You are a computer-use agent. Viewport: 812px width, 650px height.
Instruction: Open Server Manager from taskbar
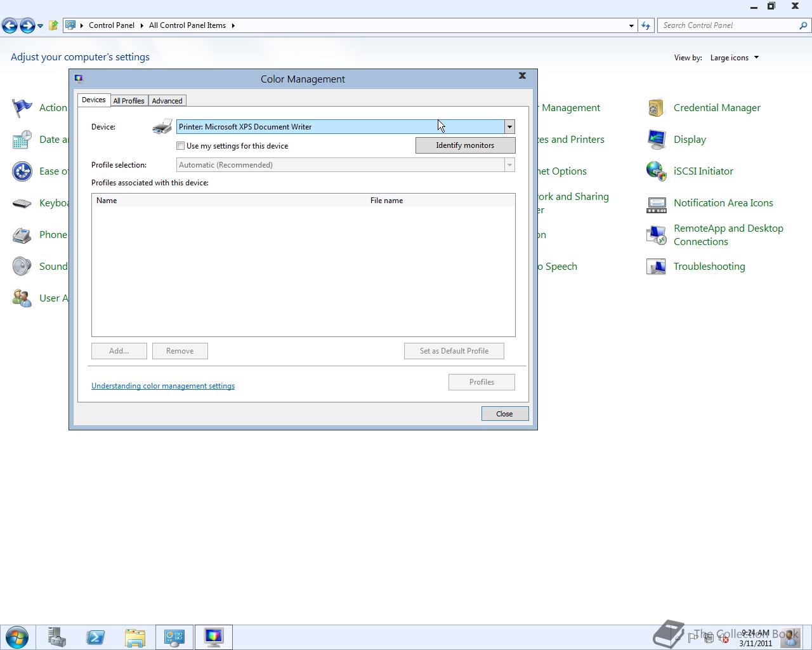click(57, 637)
